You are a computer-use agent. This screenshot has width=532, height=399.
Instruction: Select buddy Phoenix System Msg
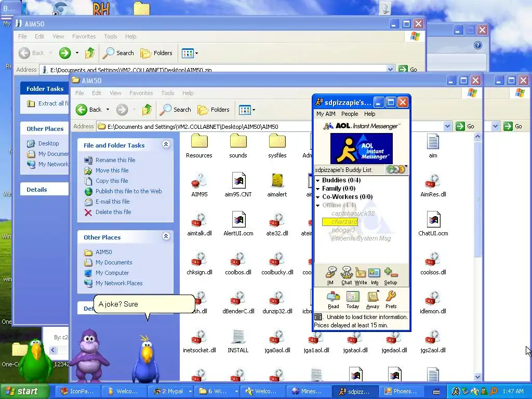[361, 238]
